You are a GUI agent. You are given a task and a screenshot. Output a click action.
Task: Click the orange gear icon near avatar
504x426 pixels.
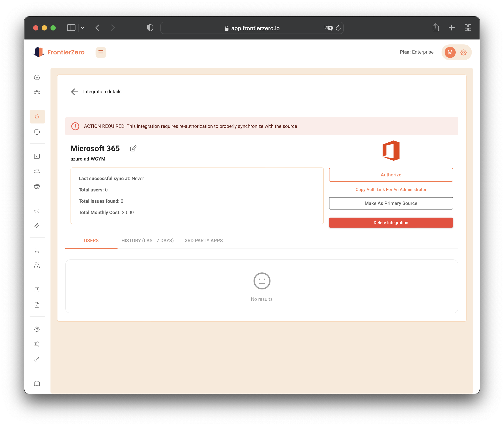[x=463, y=52]
